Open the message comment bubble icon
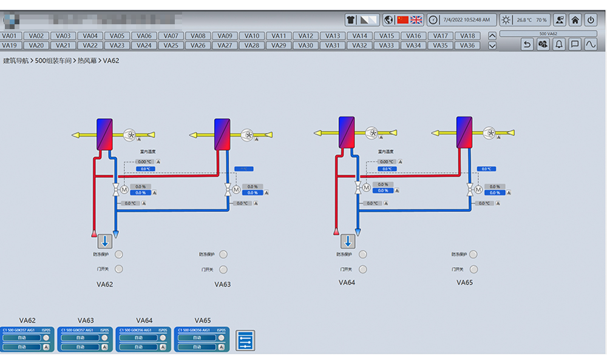Image resolution: width=607 pixels, height=364 pixels. 574,44
